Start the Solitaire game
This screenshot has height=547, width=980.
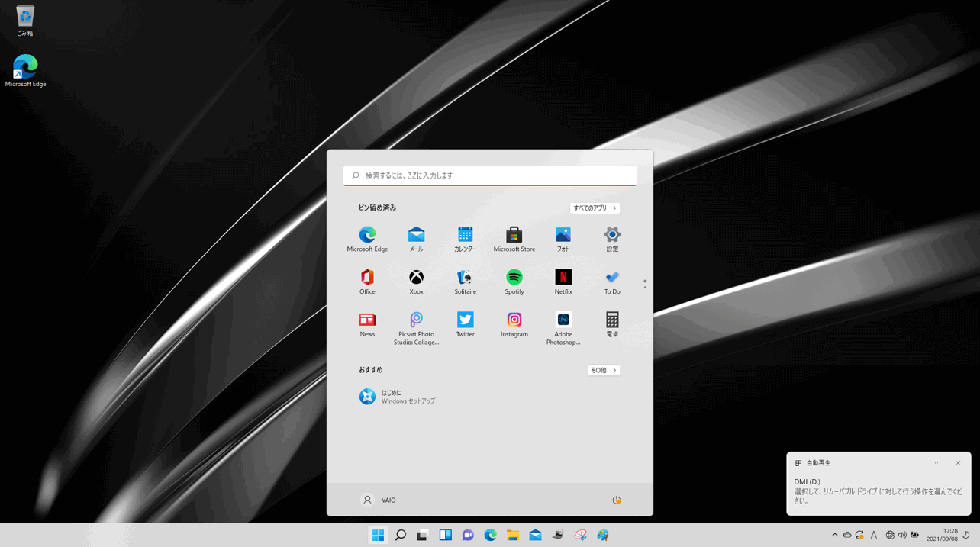pyautogui.click(x=465, y=282)
